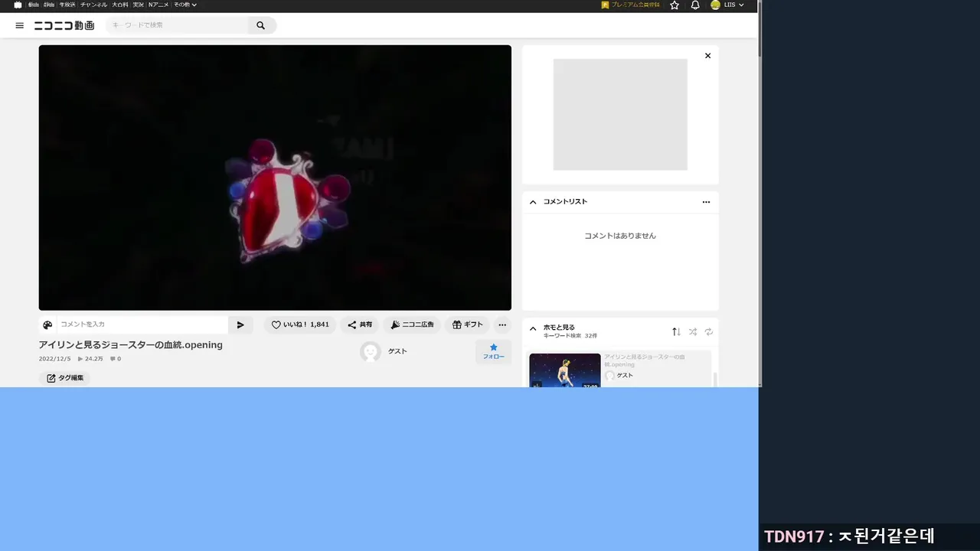
Task: Click the ゲスト uploader avatar
Action: [371, 351]
